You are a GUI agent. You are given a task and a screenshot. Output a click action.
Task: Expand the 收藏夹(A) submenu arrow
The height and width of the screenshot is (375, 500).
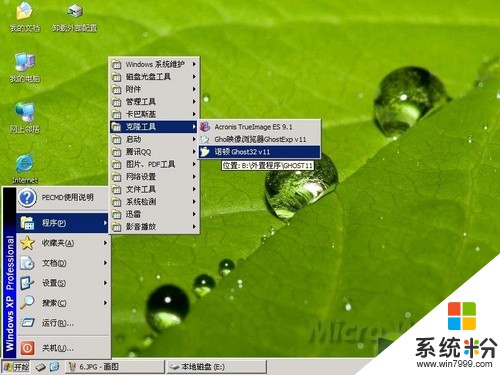coord(105,243)
